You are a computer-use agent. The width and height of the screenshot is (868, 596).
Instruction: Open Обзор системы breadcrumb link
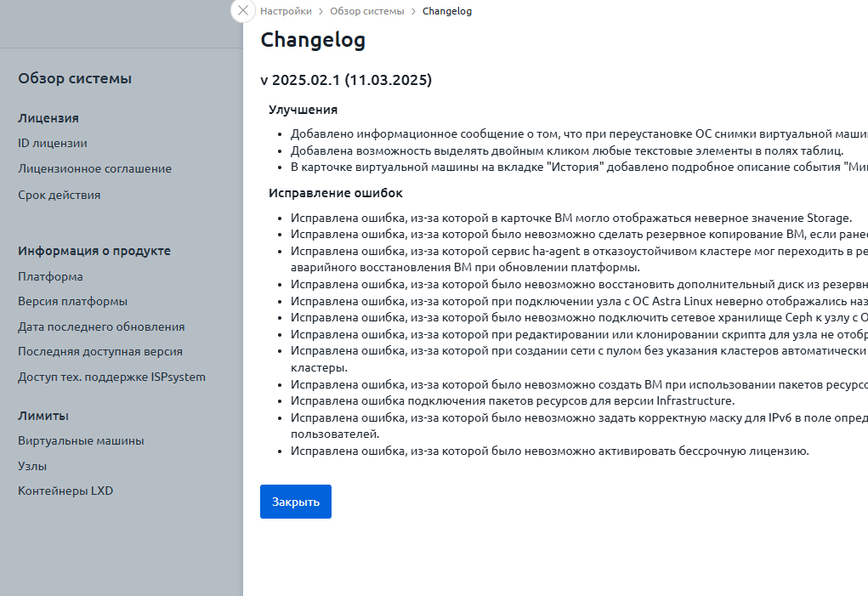pos(367,11)
